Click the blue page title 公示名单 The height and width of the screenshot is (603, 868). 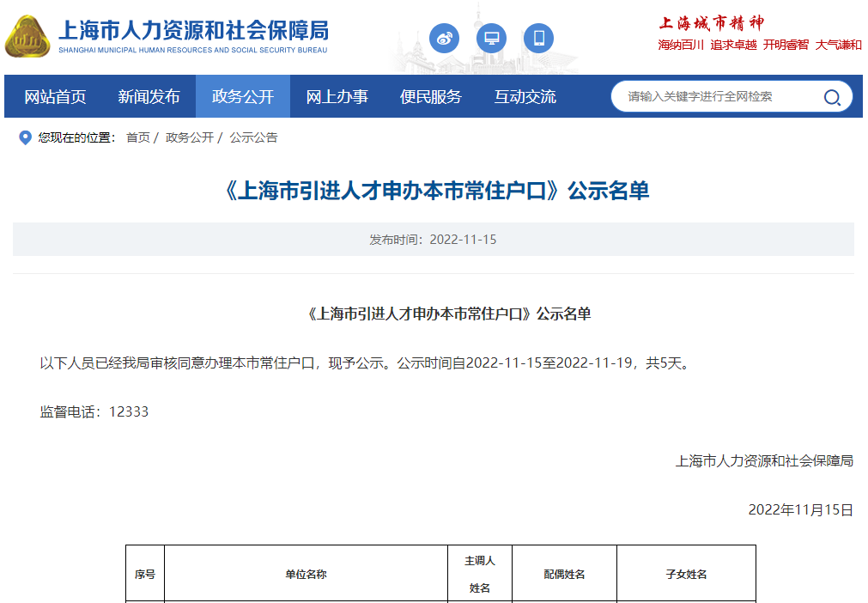435,191
